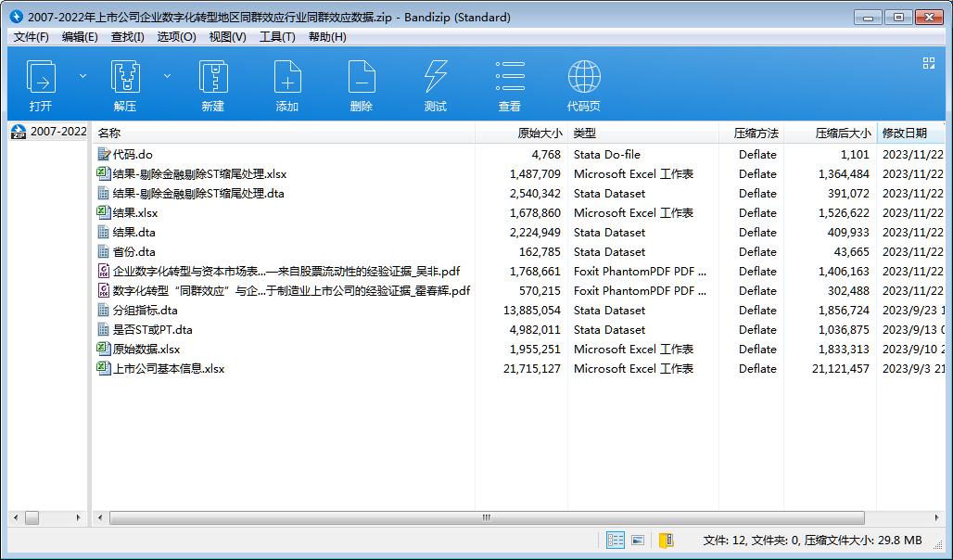Sort by the 名称 column header
The width and height of the screenshot is (953, 560).
click(x=284, y=134)
